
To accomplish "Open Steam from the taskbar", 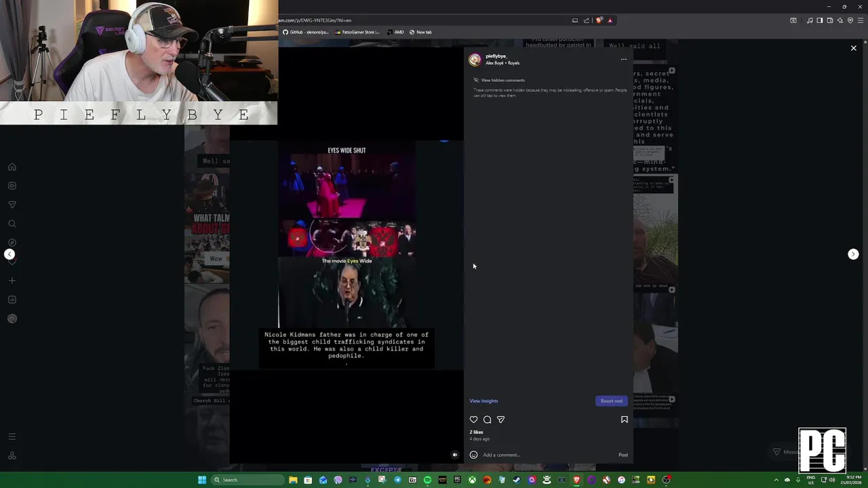I will [x=517, y=480].
